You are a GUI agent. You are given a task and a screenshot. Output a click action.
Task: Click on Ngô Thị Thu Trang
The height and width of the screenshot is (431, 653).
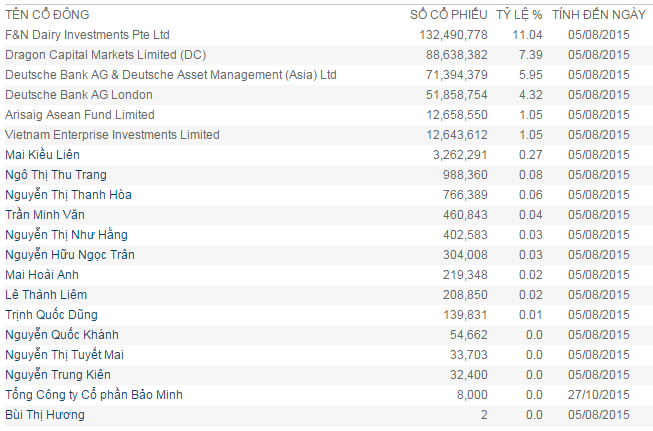(56, 175)
